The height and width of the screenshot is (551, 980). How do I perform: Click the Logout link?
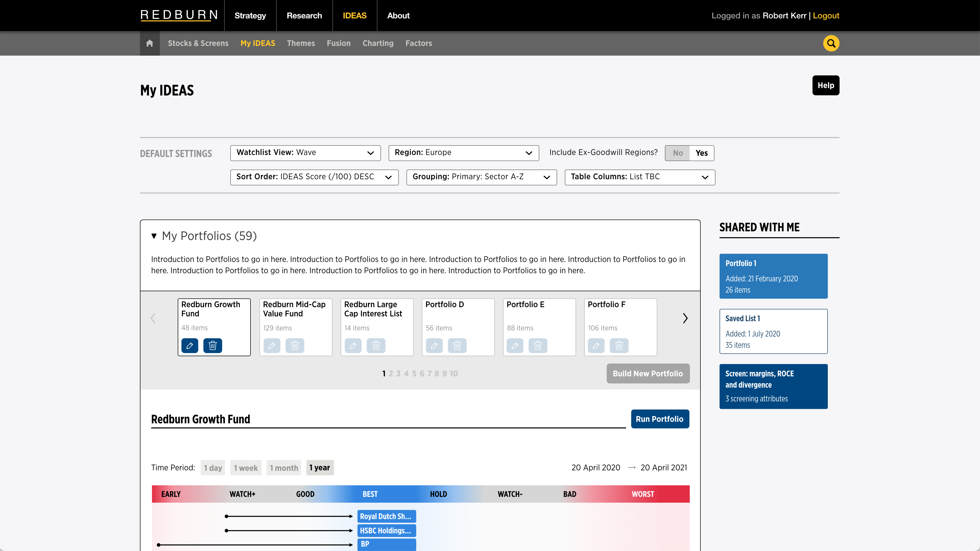826,16
